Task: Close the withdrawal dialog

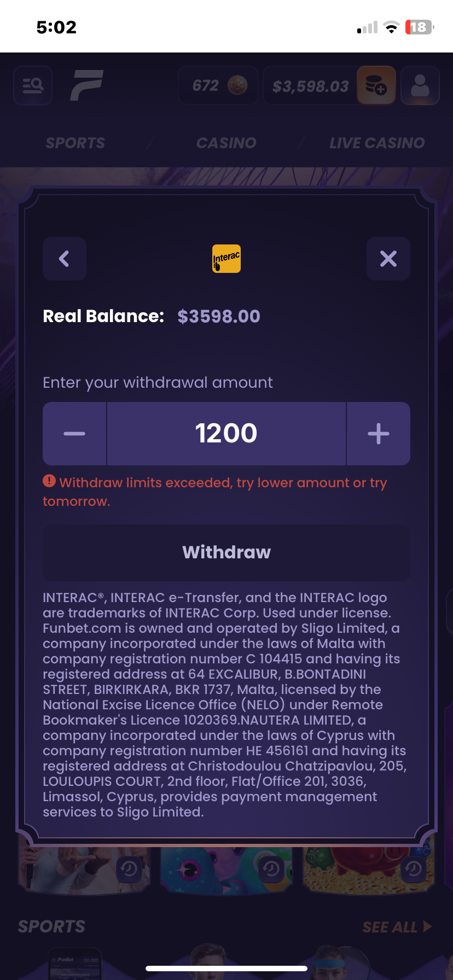Action: (x=388, y=259)
